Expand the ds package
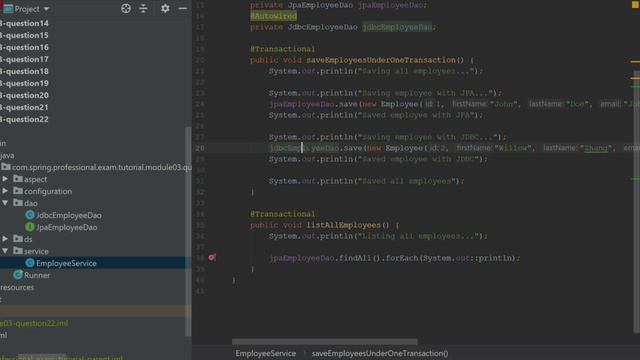 pos(5,239)
